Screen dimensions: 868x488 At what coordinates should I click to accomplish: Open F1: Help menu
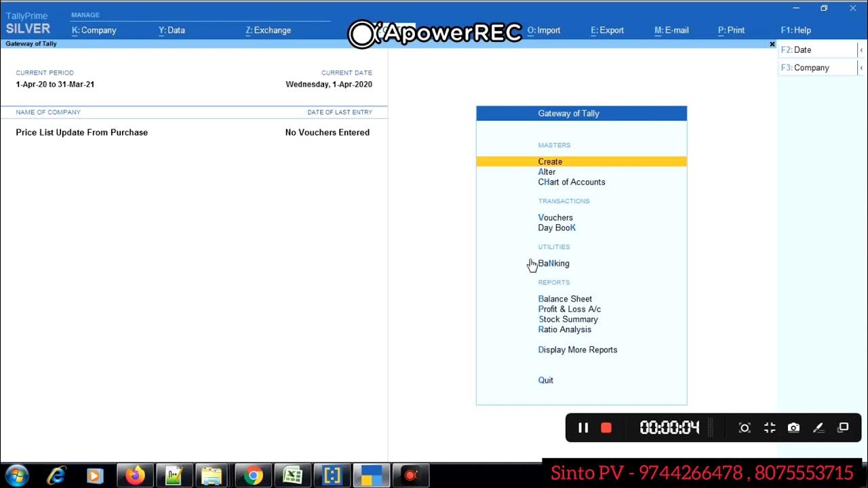(796, 30)
